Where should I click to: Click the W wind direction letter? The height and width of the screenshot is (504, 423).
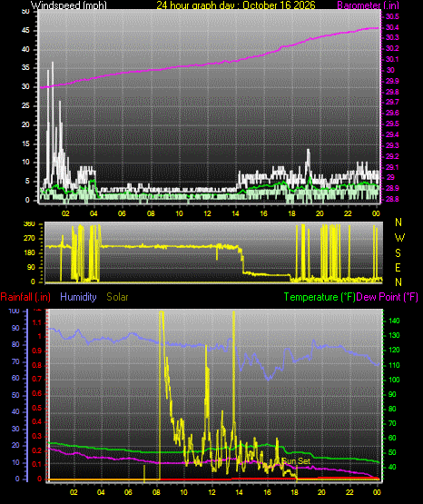tap(399, 238)
